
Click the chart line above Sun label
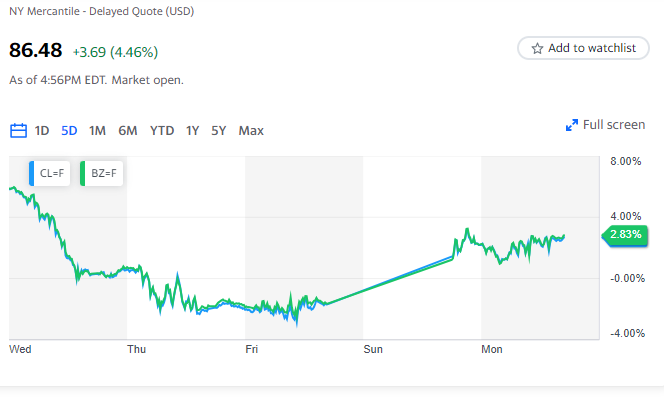coord(373,284)
